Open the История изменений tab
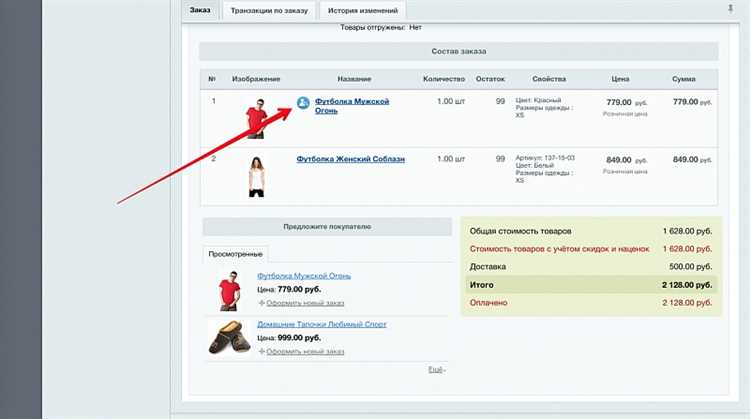Screen dimensions: 750x419 coord(363,11)
